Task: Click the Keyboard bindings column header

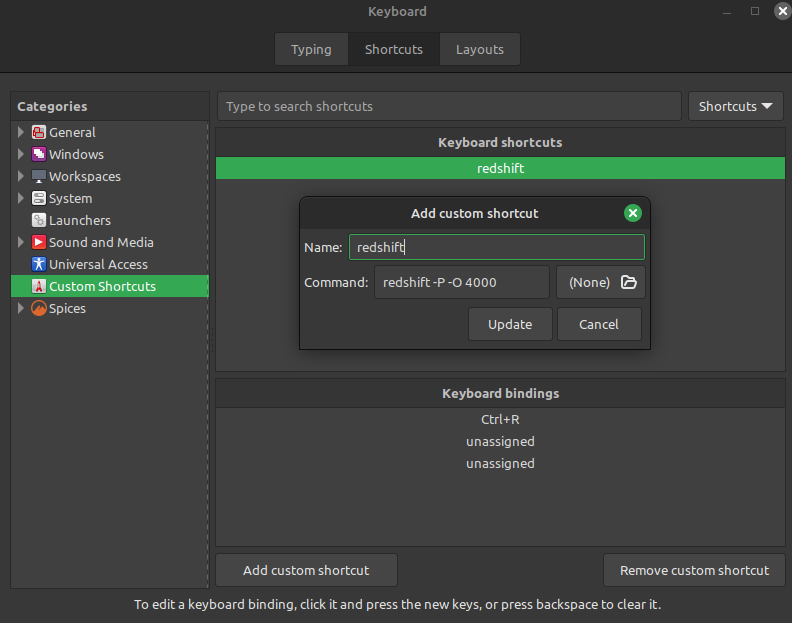Action: pyautogui.click(x=500, y=394)
